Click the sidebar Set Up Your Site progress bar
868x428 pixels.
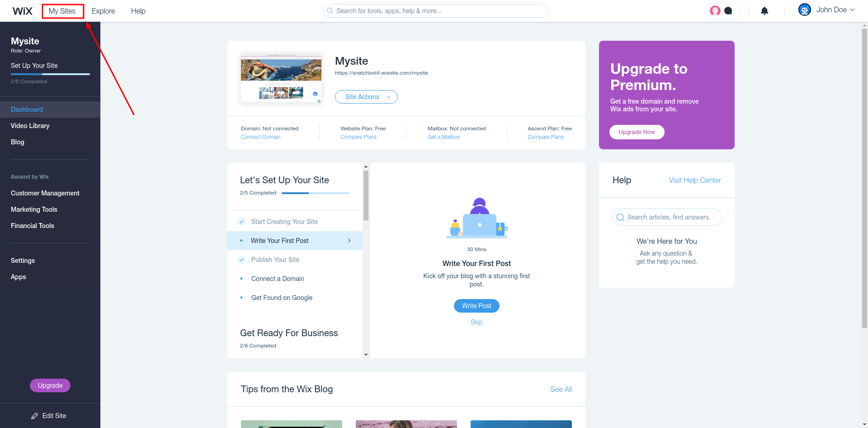50,74
